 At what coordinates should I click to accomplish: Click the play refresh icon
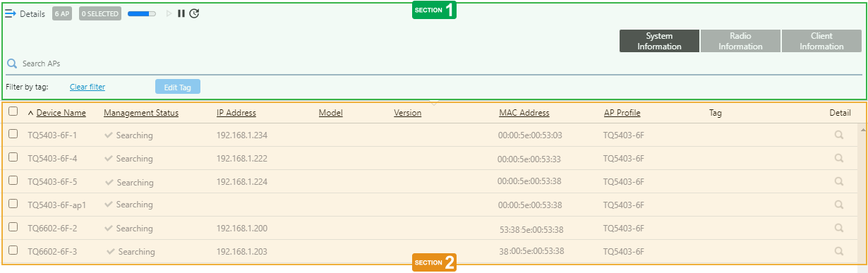click(169, 13)
